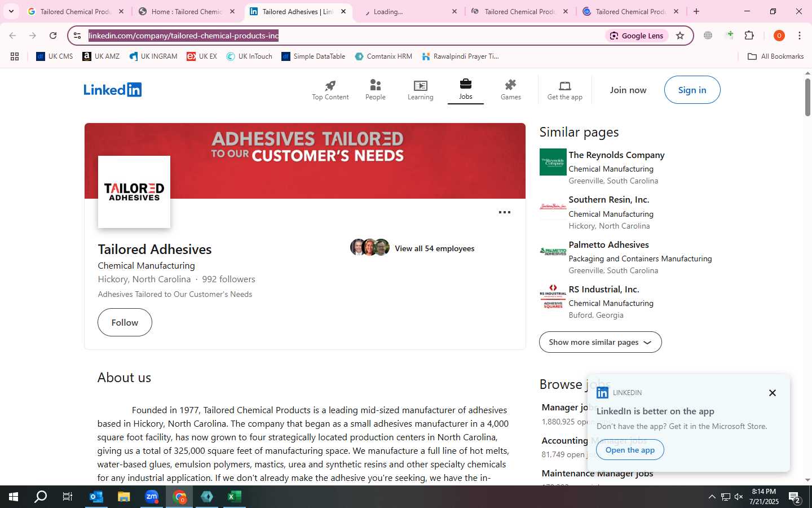Viewport: 812px width, 508px height.
Task: Click the Palmetto Adhesives logo
Action: click(553, 252)
